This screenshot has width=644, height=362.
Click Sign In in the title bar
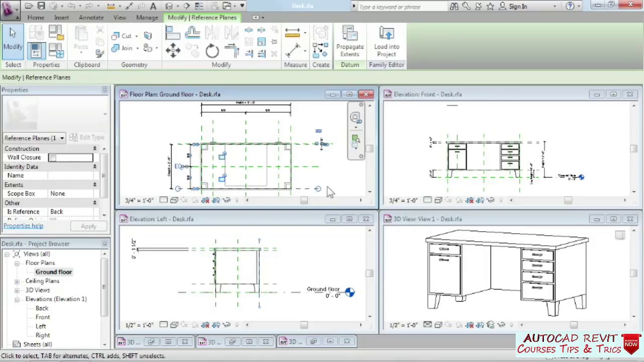[518, 7]
